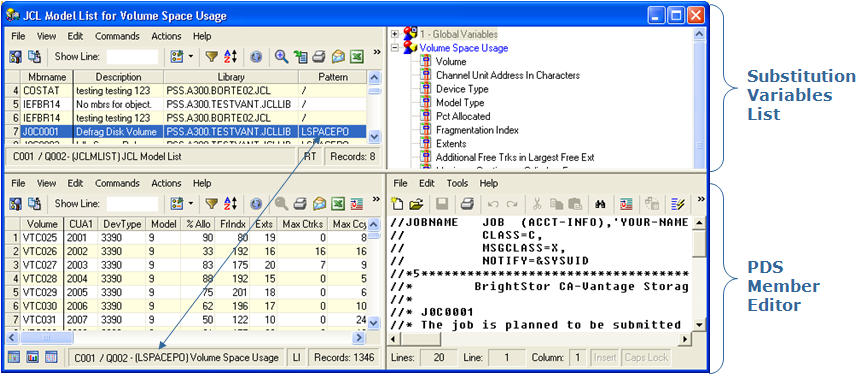868x375 pixels.
Task: Open Tools menu in PDS Member Editor
Action: tap(457, 183)
